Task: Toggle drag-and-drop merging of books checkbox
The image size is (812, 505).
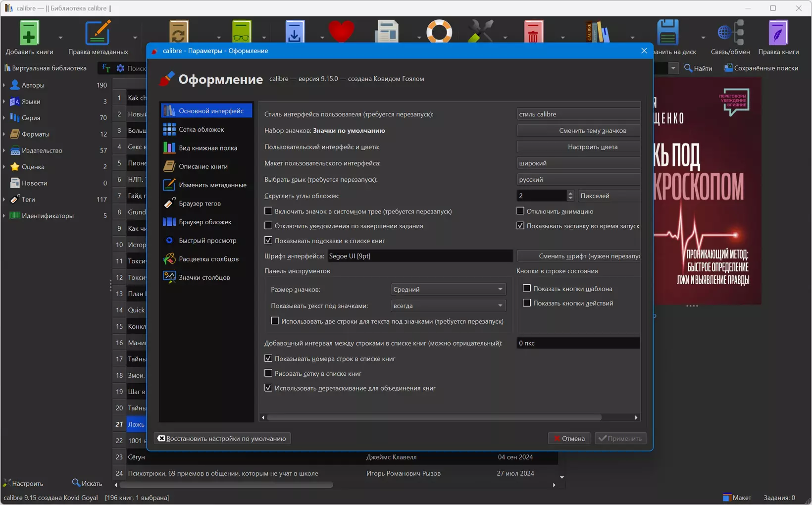Action: [268, 388]
